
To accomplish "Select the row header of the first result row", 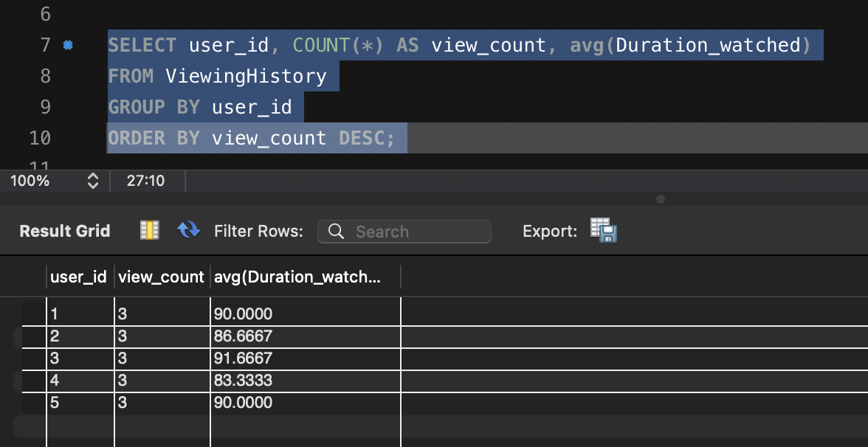I will pos(33,314).
